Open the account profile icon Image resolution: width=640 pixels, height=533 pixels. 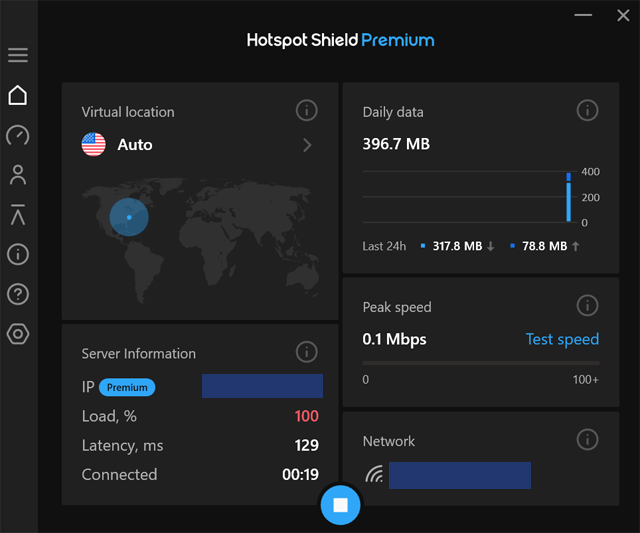pyautogui.click(x=18, y=175)
